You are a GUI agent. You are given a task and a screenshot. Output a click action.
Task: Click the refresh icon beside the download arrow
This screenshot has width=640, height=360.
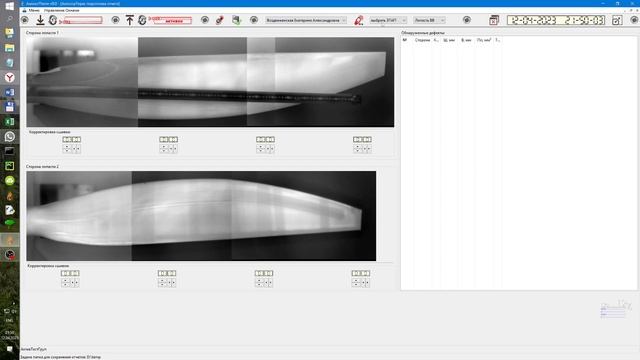(53, 20)
